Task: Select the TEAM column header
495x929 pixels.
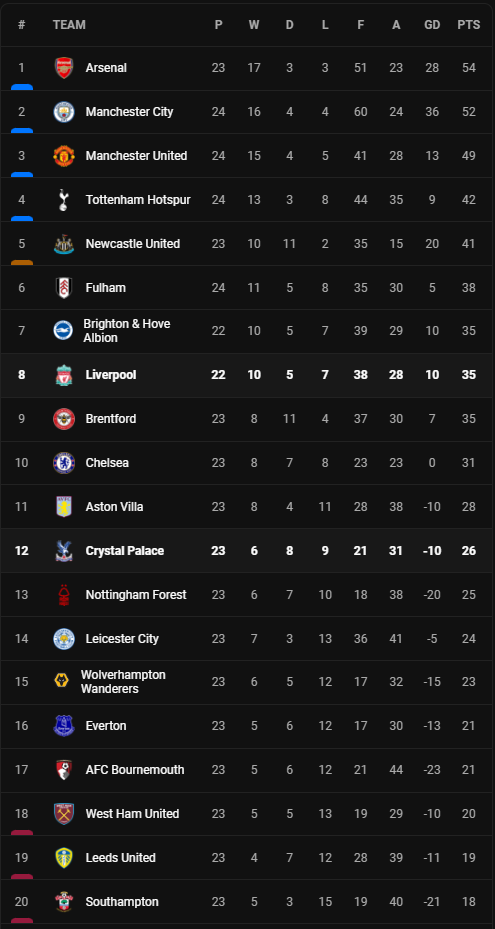Action: pyautogui.click(x=69, y=25)
